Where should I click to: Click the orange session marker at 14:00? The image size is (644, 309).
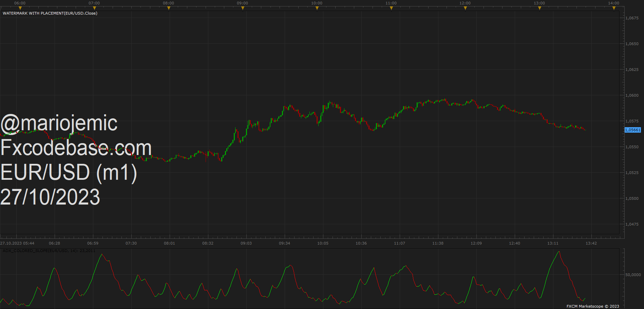[x=614, y=8]
